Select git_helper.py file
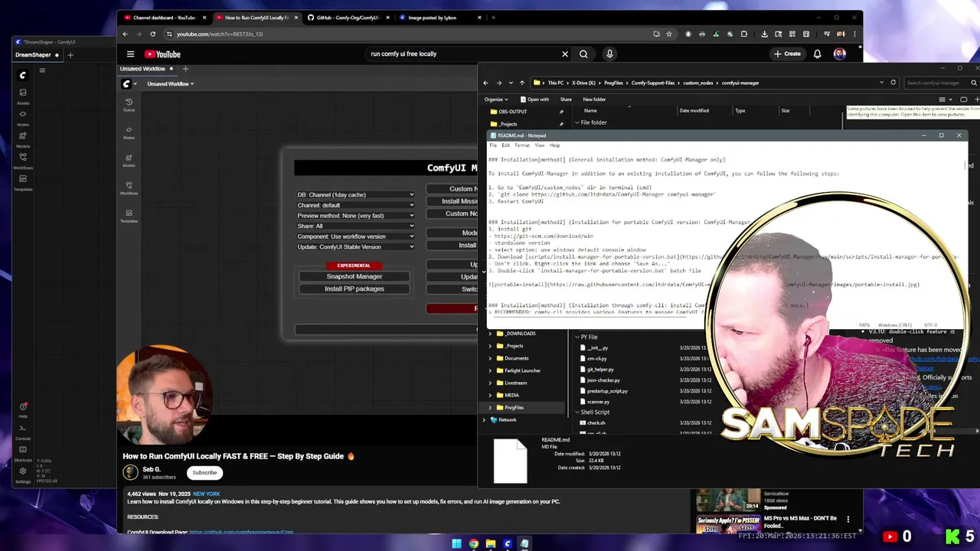The height and width of the screenshot is (551, 980). (x=600, y=370)
